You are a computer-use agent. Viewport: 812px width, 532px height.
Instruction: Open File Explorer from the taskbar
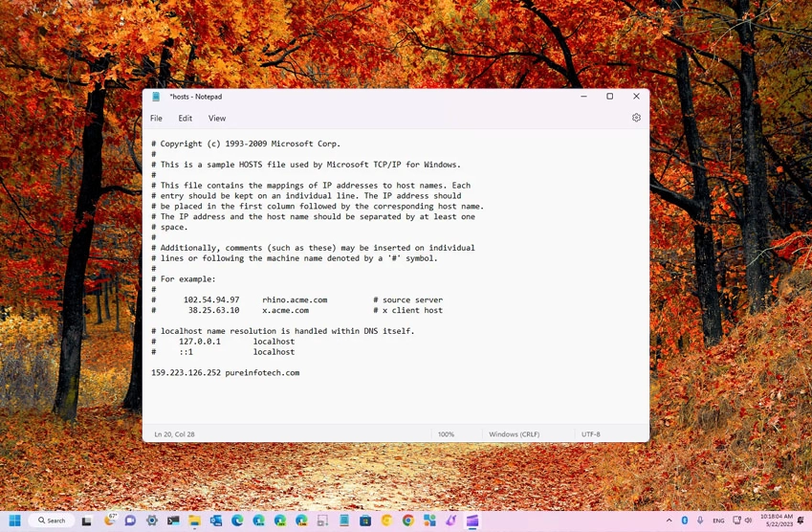click(194, 521)
